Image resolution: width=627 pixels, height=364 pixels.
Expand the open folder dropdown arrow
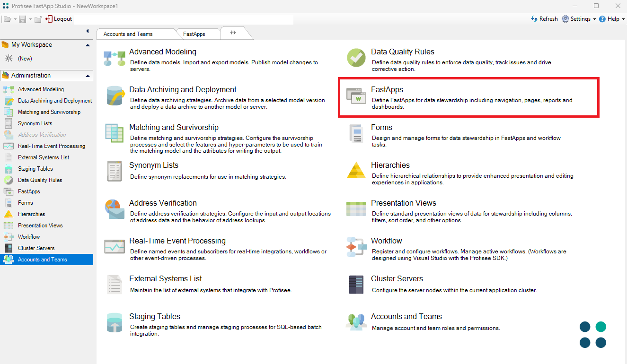pyautogui.click(x=15, y=19)
